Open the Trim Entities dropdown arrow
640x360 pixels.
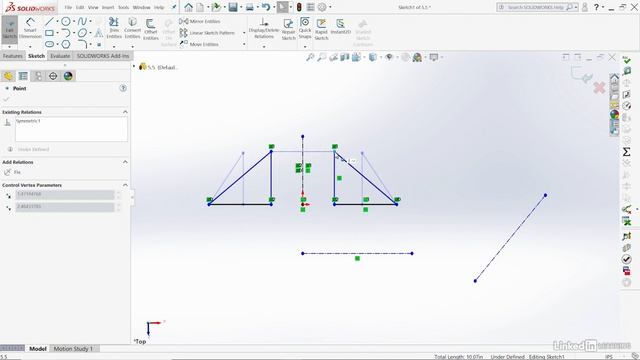114,46
